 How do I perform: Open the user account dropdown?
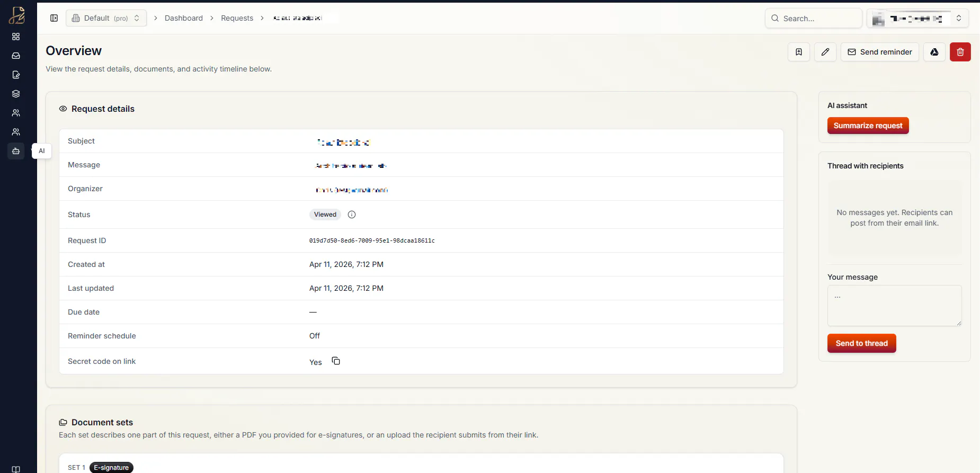point(918,18)
